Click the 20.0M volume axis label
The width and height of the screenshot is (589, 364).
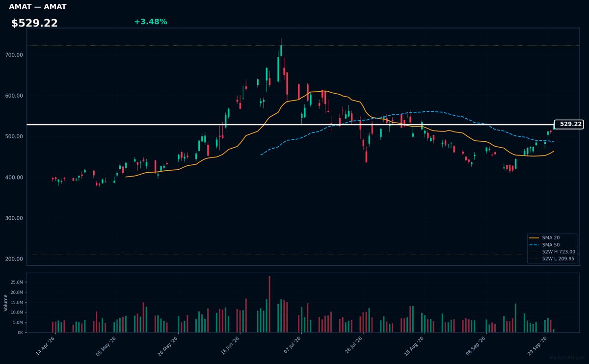pos(16,292)
